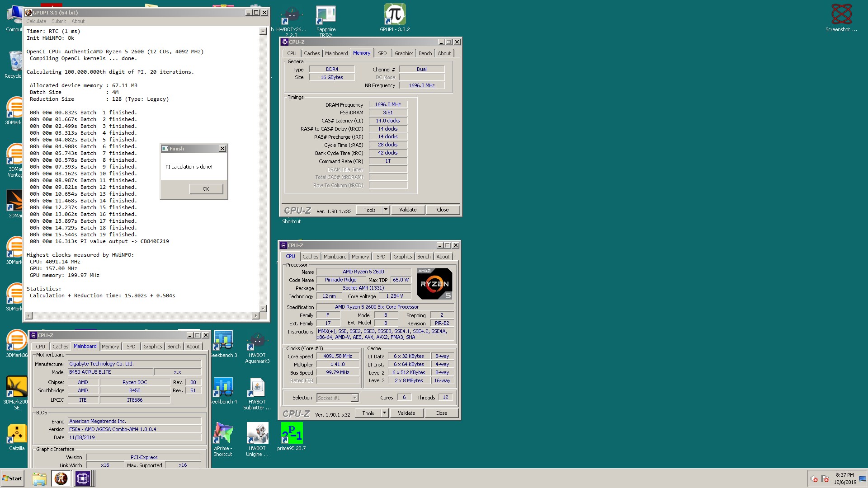The height and width of the screenshot is (488, 868).
Task: Open the Catzilla desktop icon
Action: click(17, 437)
